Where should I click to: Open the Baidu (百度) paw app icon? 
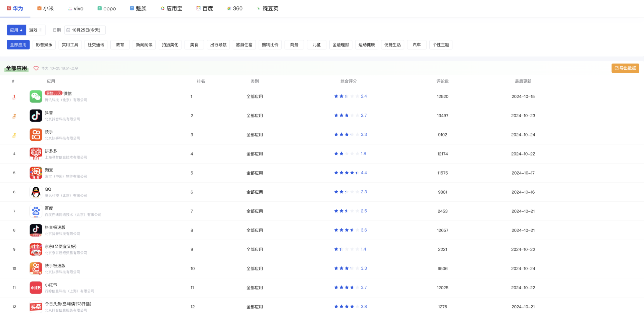36,211
